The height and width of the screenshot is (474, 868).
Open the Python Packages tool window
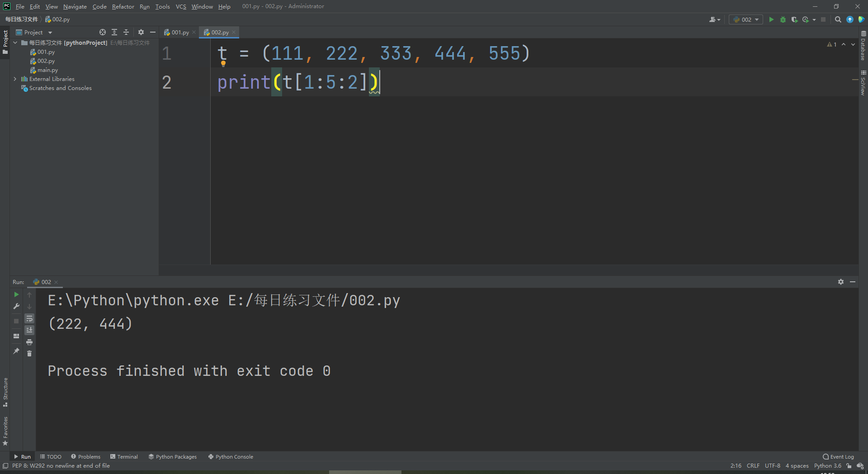click(x=173, y=457)
